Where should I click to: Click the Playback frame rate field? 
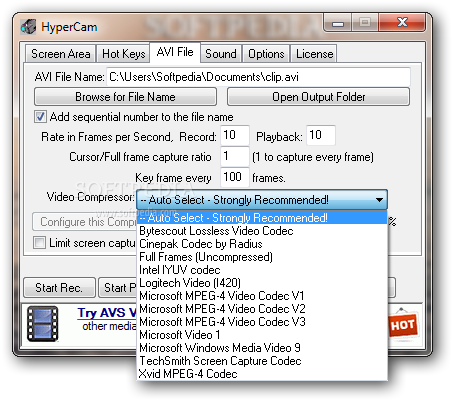[x=321, y=135]
